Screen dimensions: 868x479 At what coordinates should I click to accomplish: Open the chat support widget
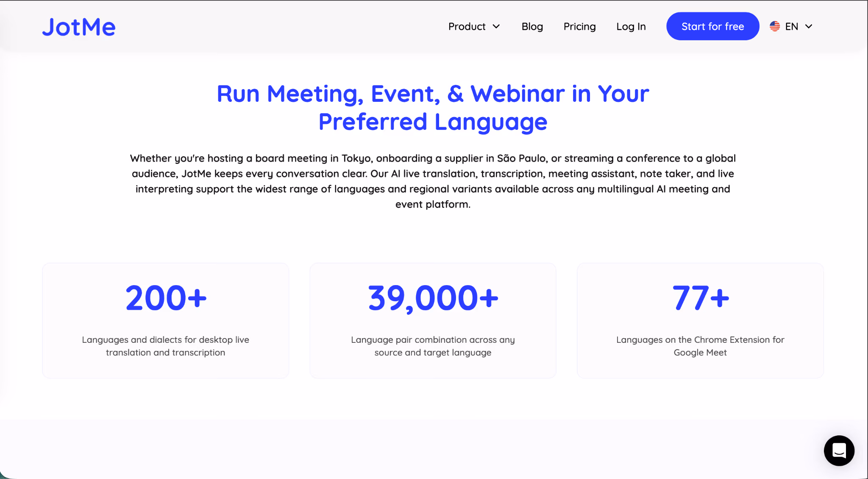click(x=839, y=451)
